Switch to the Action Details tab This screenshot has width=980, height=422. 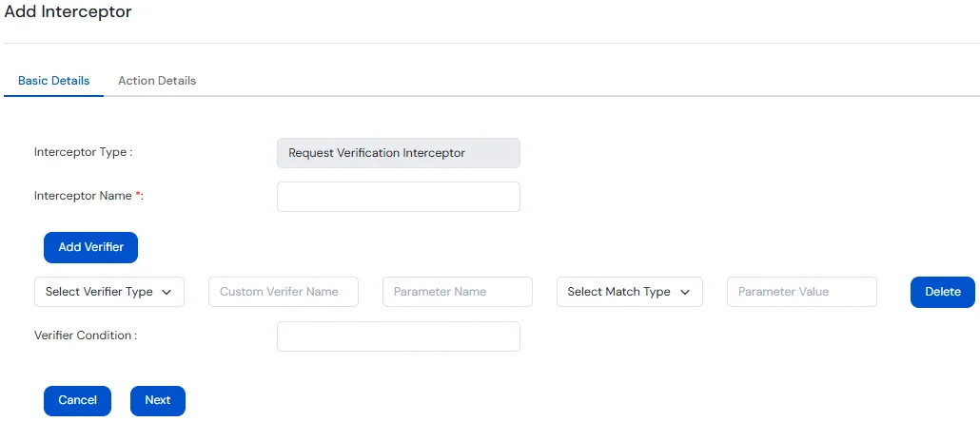[x=157, y=81]
